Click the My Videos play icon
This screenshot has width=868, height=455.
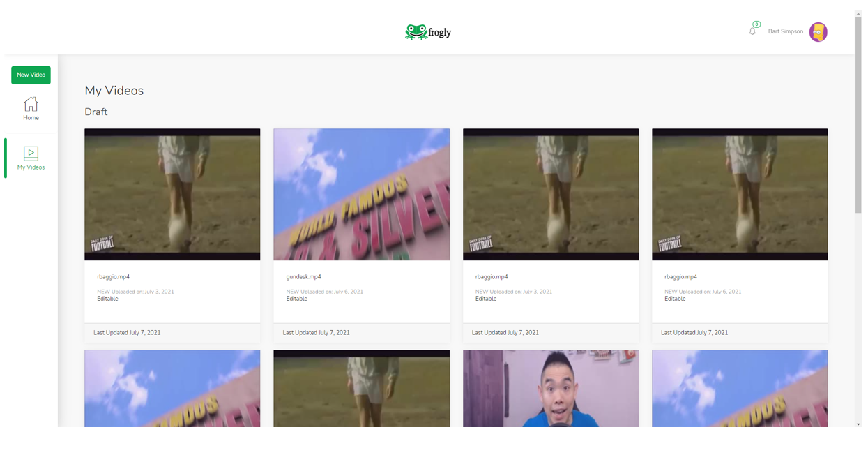pos(31,153)
